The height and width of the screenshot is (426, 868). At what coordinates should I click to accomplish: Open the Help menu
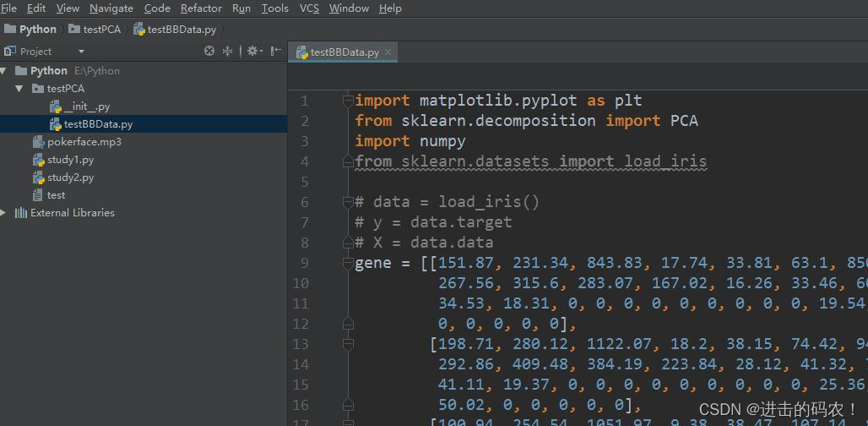(x=390, y=8)
